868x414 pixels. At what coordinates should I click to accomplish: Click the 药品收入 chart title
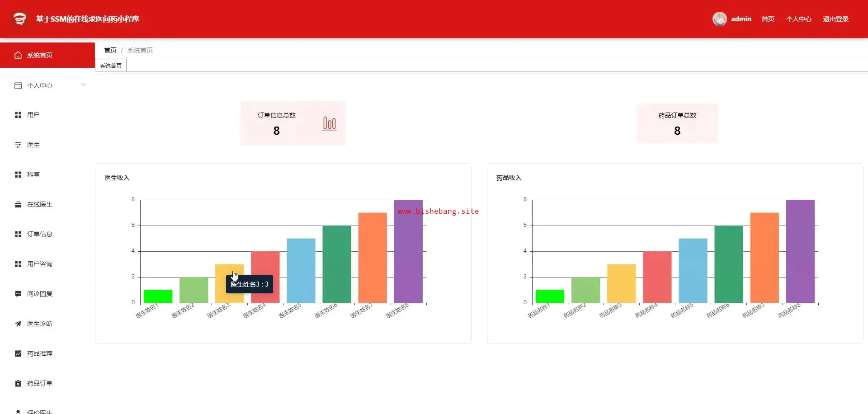tap(509, 178)
